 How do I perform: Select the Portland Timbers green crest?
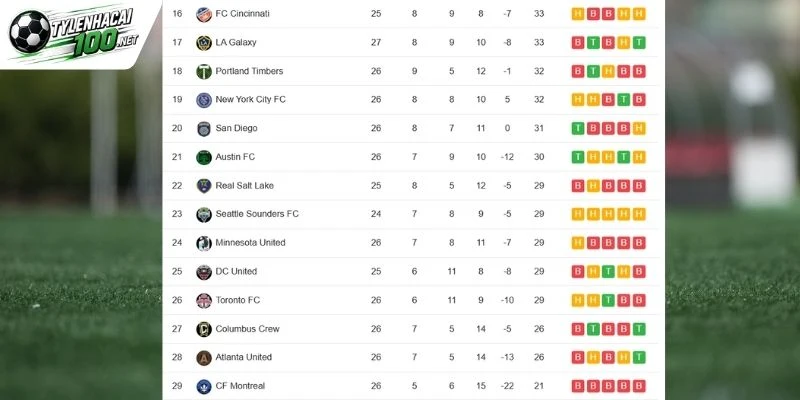(x=204, y=71)
